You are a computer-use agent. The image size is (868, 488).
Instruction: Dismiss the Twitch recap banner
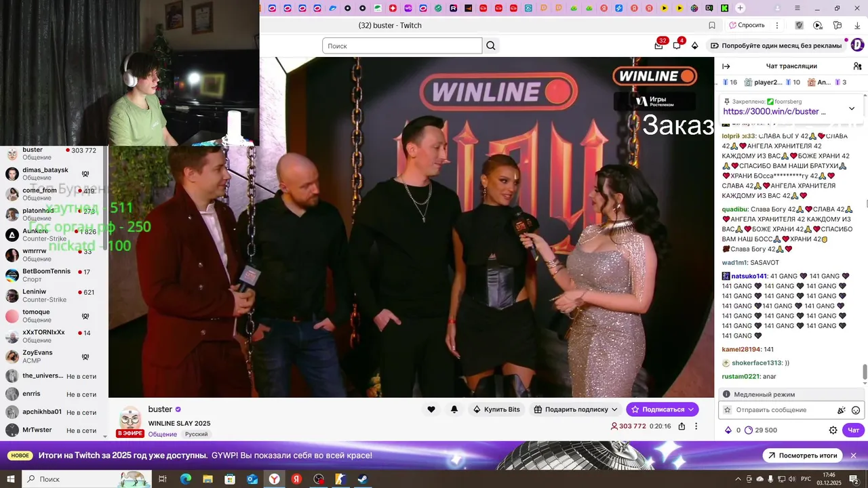point(853,455)
